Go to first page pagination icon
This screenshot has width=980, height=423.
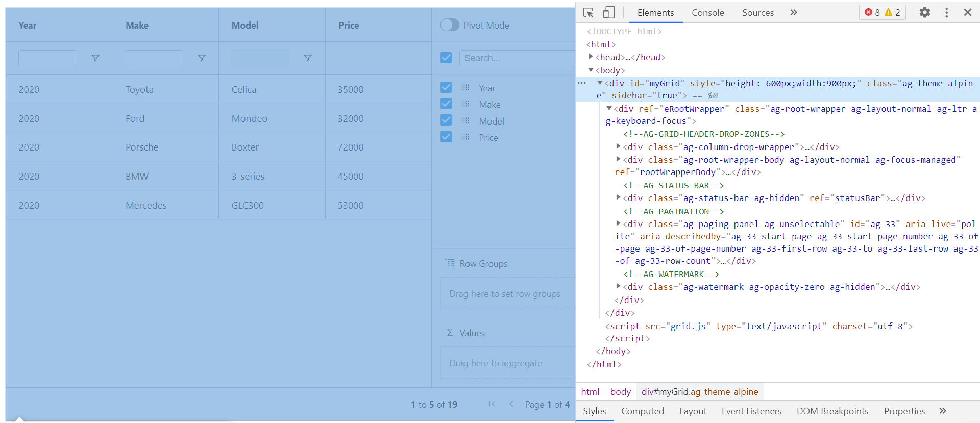coord(492,404)
